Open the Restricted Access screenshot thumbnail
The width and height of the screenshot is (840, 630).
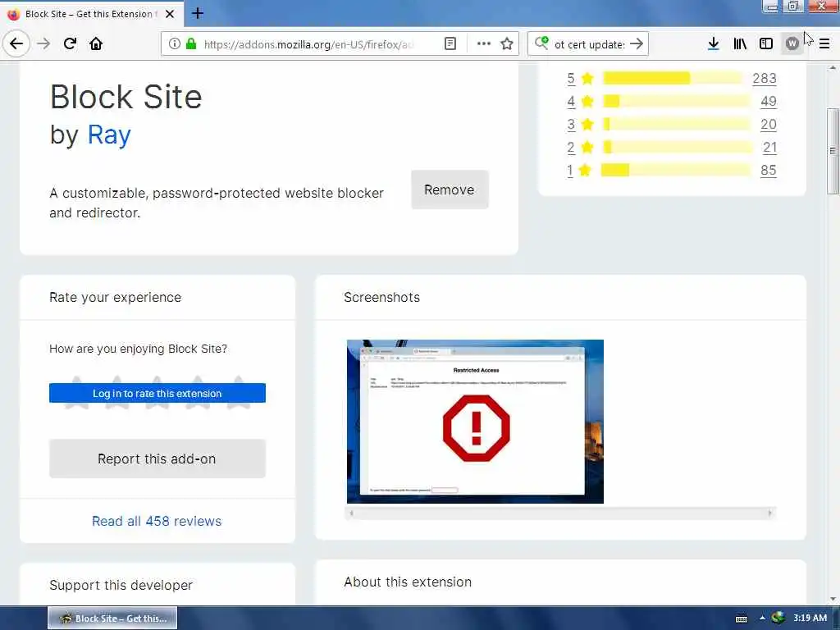click(475, 422)
